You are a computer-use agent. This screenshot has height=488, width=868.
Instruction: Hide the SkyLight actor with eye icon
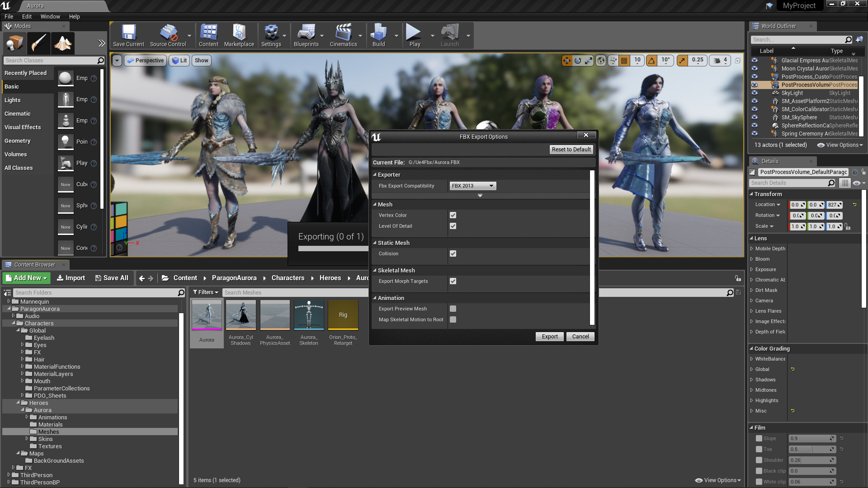754,93
